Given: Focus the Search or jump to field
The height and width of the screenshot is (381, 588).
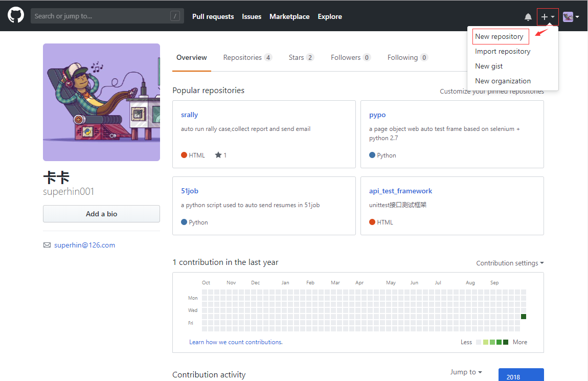Looking at the screenshot, I should tap(100, 16).
